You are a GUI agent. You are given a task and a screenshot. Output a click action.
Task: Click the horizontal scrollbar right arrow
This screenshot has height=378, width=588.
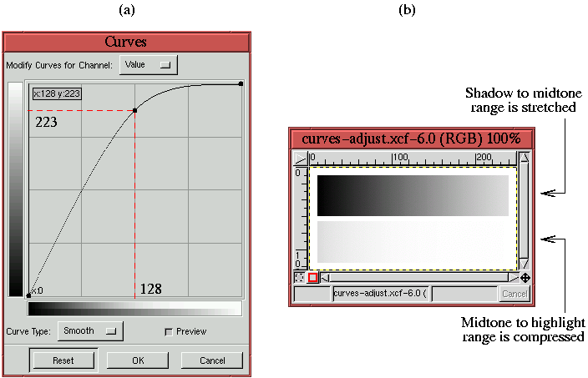[512, 277]
